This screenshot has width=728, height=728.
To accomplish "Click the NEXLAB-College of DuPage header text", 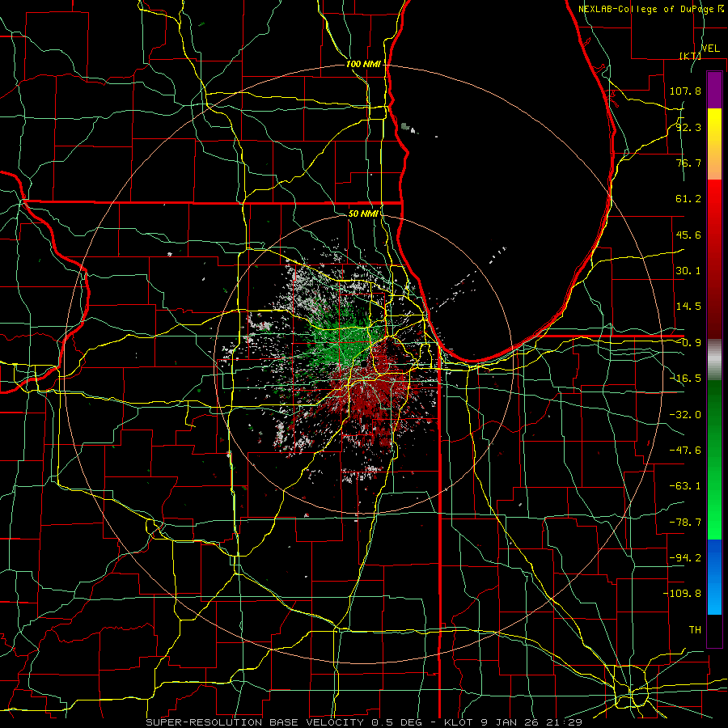I will click(x=645, y=9).
